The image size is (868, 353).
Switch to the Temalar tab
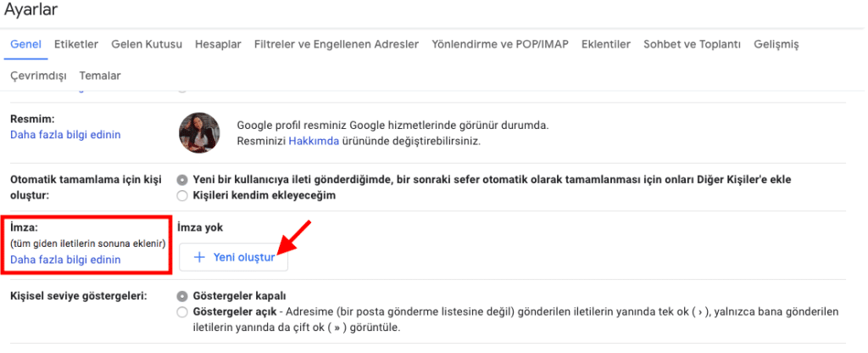[100, 76]
